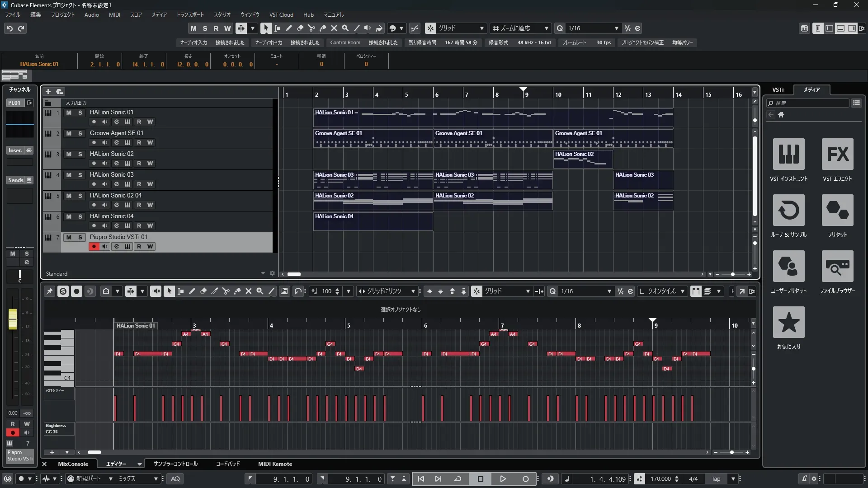Click the yellow channel volume fader
Viewport: 868px width, 488px height.
[x=13, y=319]
